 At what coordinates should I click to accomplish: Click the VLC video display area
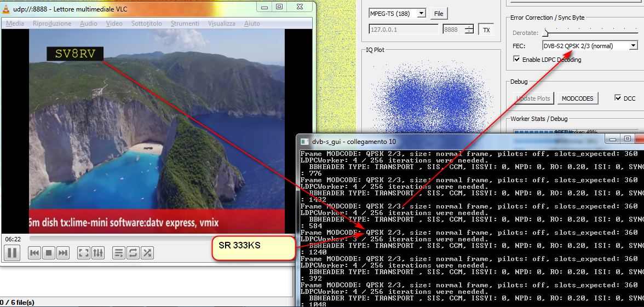(157, 131)
